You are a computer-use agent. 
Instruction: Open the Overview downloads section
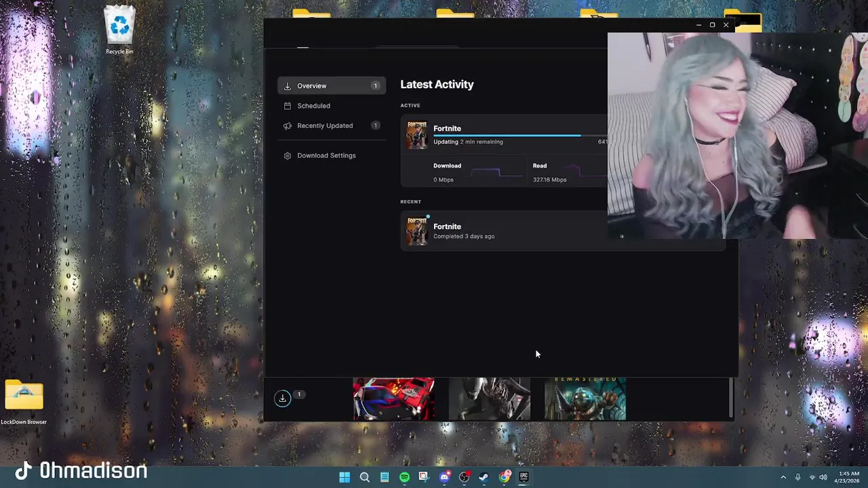pyautogui.click(x=332, y=85)
